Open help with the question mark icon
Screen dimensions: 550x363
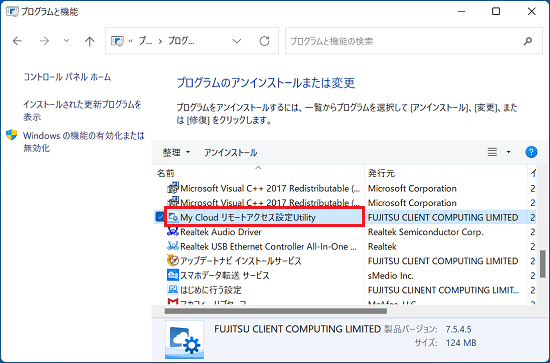pos(531,152)
